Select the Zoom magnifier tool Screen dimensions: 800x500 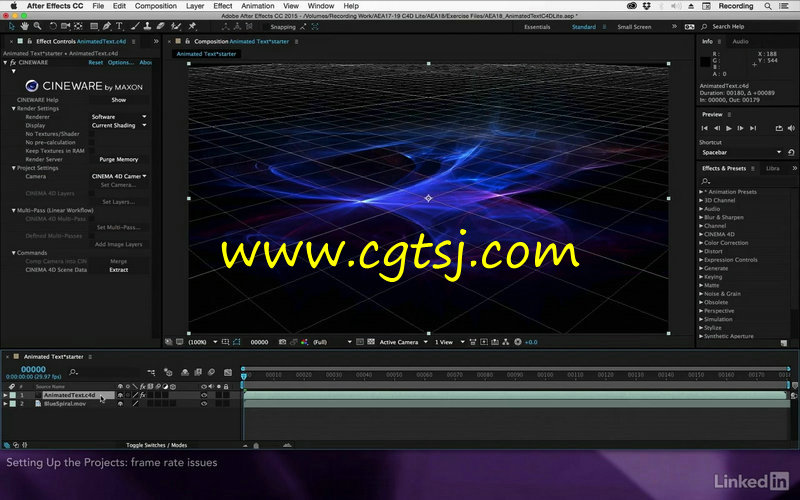click(37, 26)
